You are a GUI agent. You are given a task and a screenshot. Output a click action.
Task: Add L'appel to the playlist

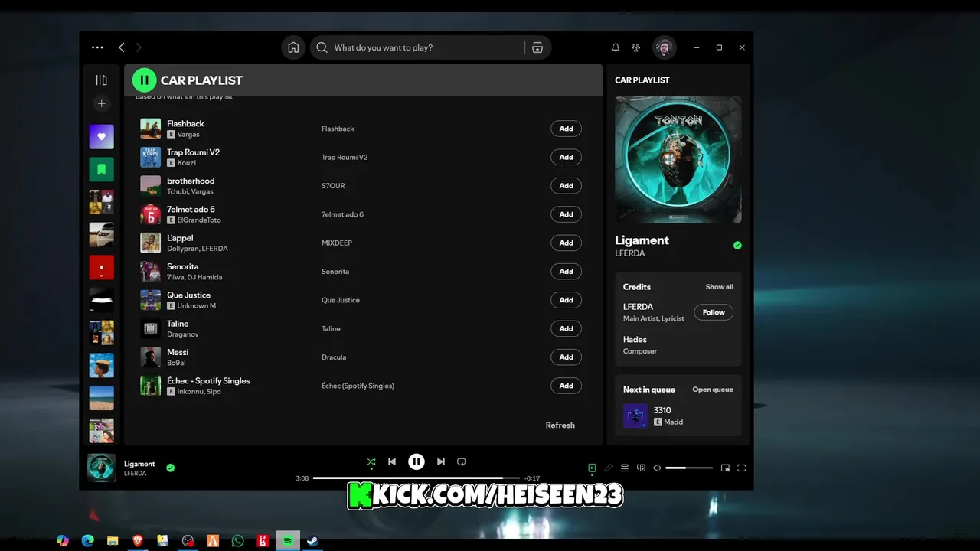[566, 243]
